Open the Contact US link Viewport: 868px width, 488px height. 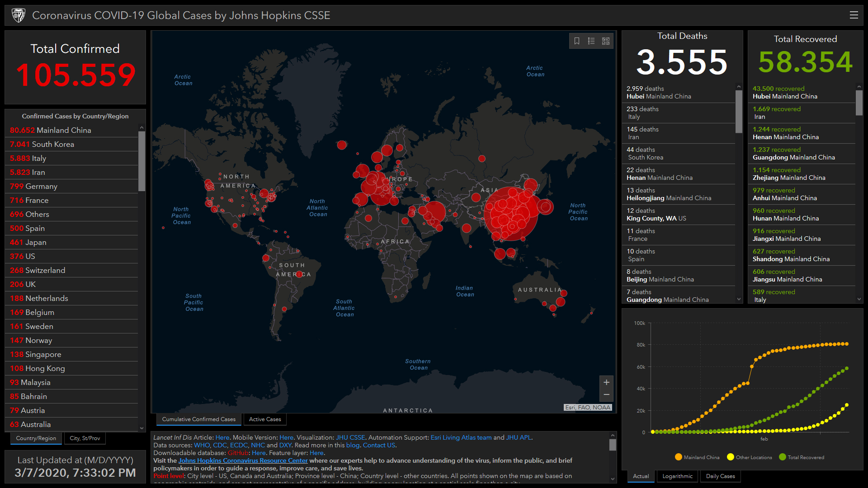tap(379, 445)
